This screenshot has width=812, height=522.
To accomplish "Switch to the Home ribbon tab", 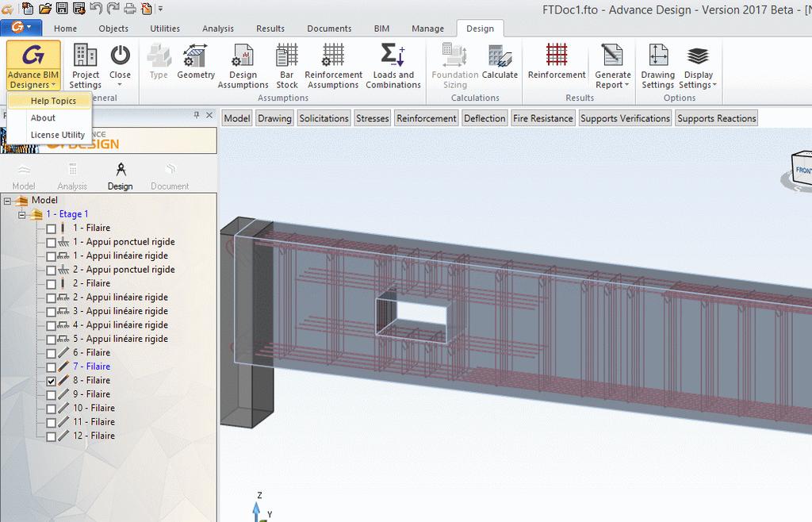I will point(65,29).
